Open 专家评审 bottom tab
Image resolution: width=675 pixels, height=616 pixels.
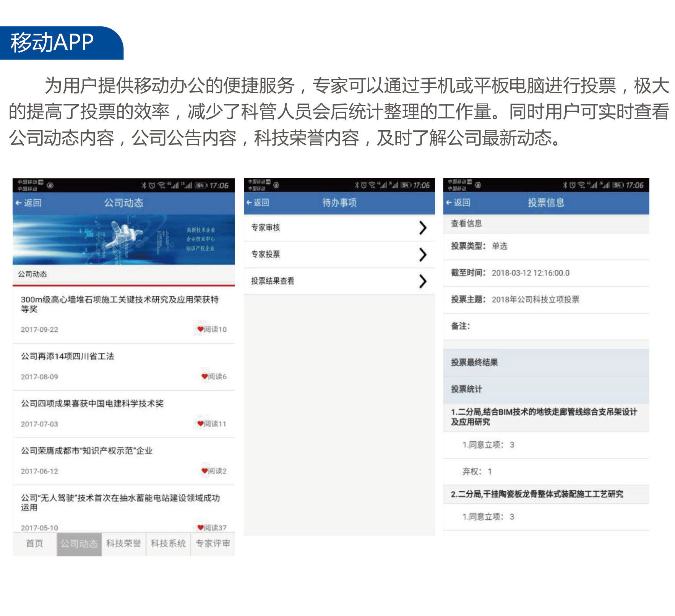(213, 543)
